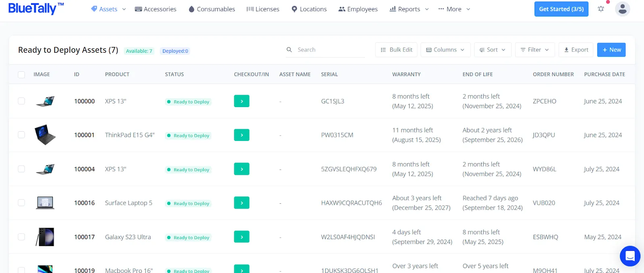Click serial PW0315CM
The image size is (644, 273).
pos(337,135)
